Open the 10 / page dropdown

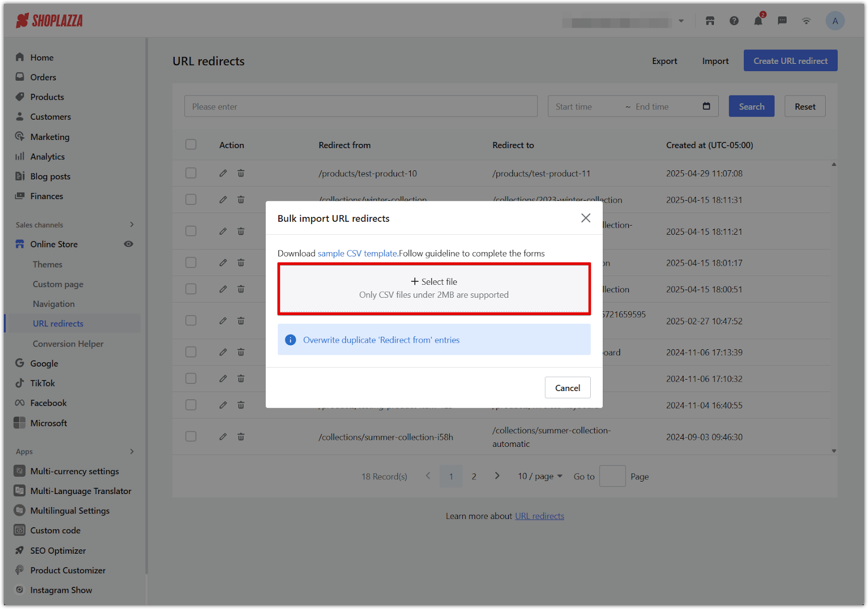pos(540,476)
